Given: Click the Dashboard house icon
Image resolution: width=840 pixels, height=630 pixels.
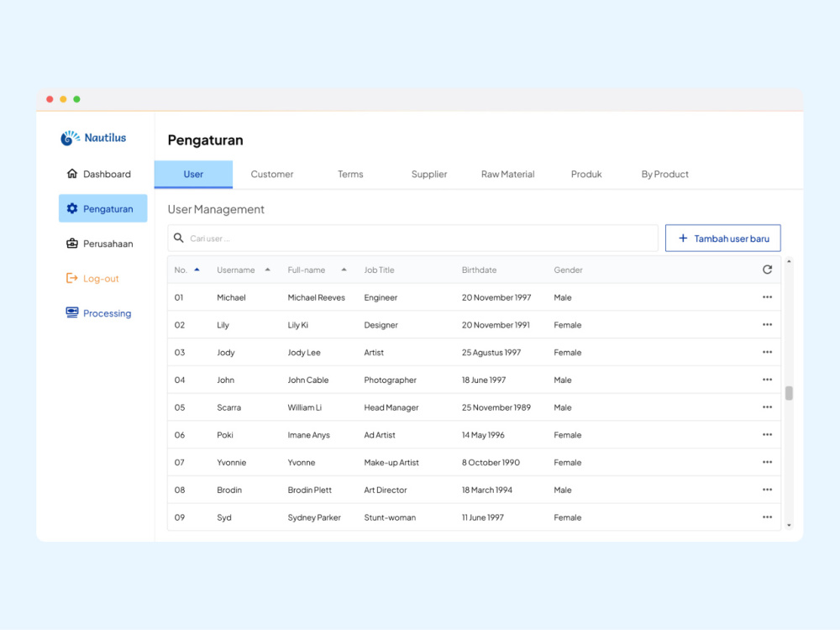Looking at the screenshot, I should pos(71,174).
